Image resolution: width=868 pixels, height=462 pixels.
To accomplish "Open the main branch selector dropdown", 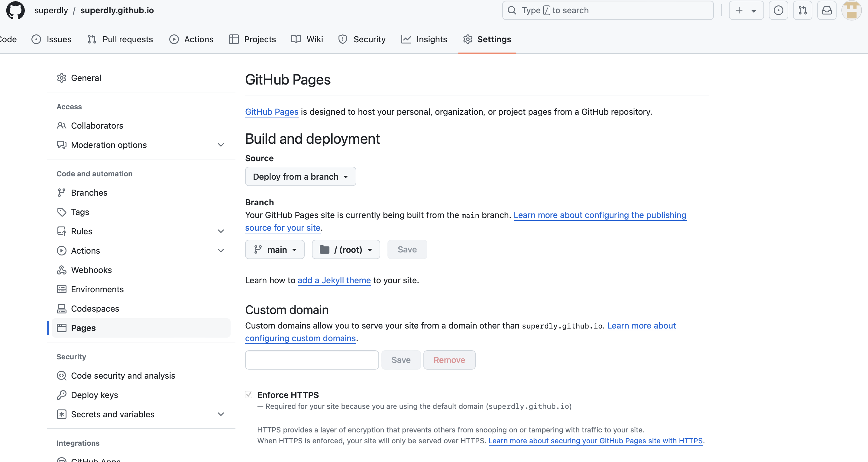I will pyautogui.click(x=275, y=249).
